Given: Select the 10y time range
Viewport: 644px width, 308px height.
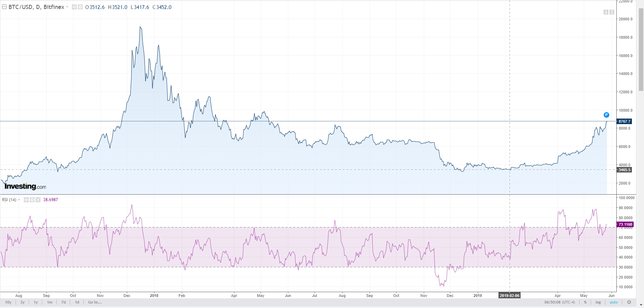Looking at the screenshot, I should (x=8, y=302).
